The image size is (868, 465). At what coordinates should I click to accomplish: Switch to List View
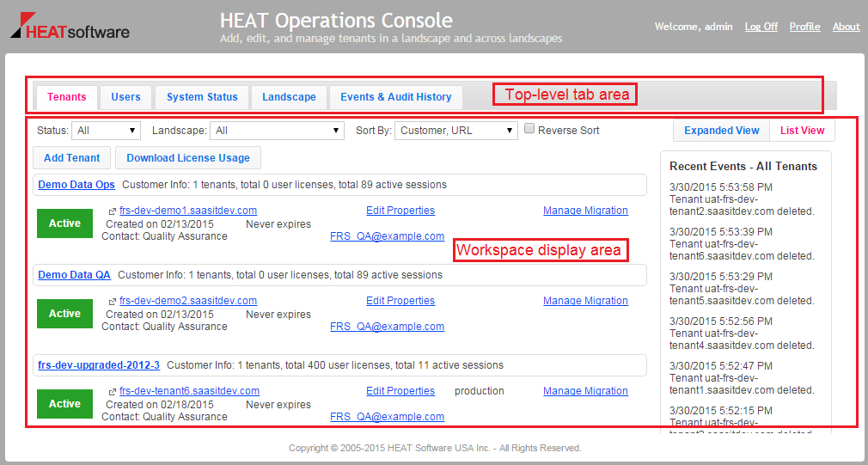[x=802, y=131]
